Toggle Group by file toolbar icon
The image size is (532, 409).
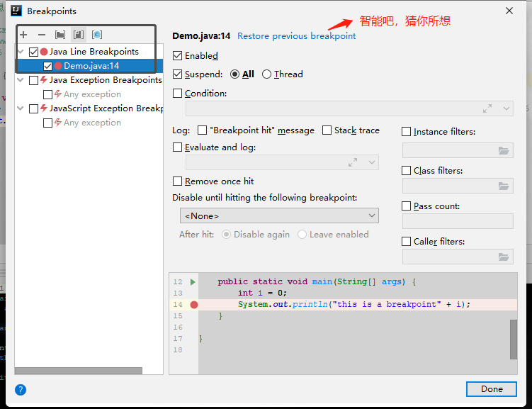(79, 35)
